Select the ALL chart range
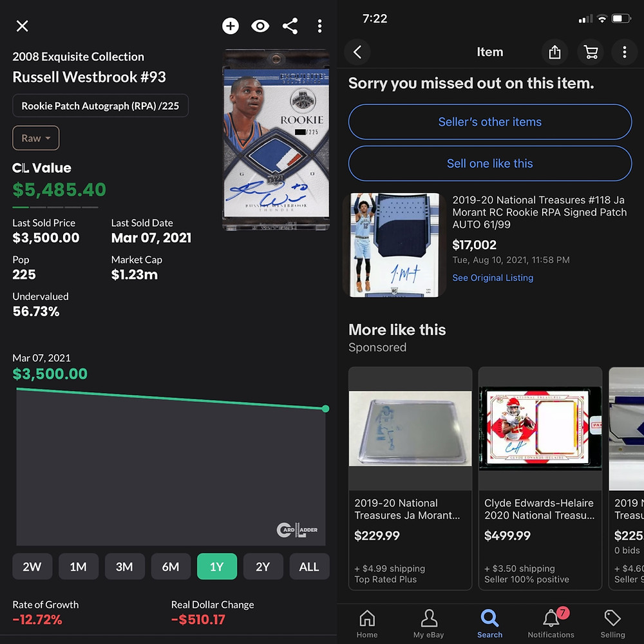Image resolution: width=644 pixels, height=644 pixels. click(x=309, y=566)
